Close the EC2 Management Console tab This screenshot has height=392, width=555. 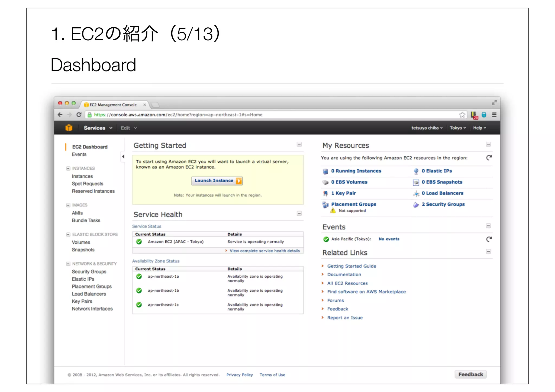point(144,105)
